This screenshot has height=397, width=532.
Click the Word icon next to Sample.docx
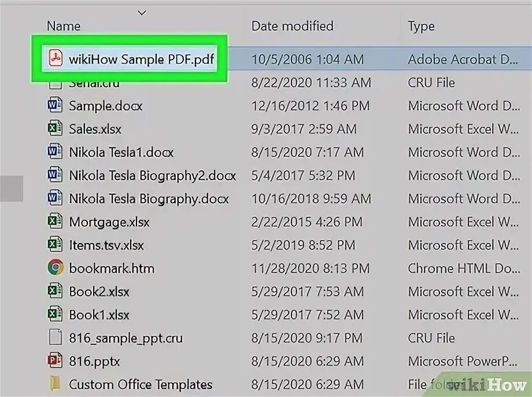click(x=55, y=106)
